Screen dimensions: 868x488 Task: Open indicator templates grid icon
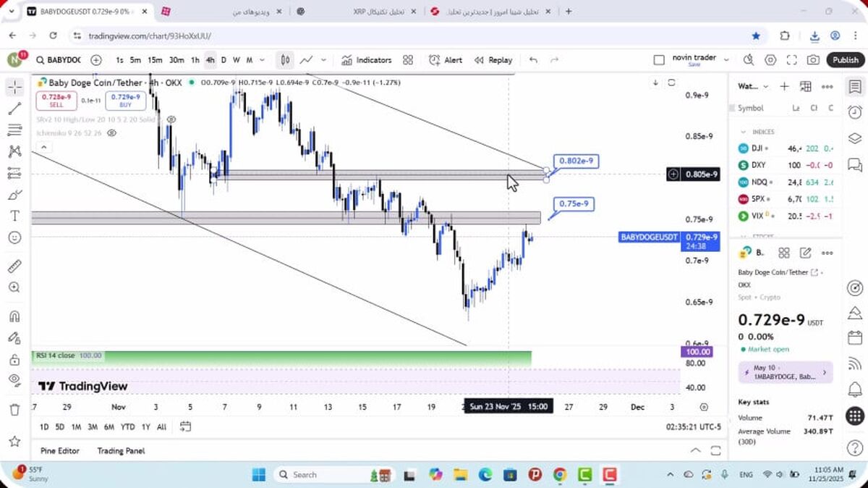click(408, 60)
